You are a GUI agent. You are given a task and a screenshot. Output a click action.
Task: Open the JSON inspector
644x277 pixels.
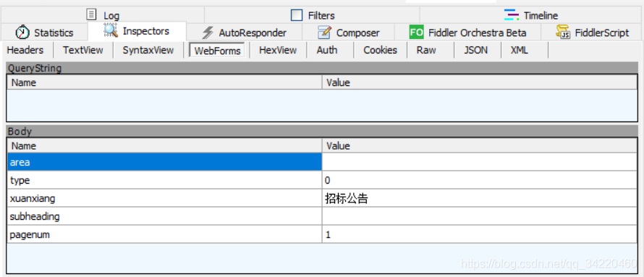(476, 50)
